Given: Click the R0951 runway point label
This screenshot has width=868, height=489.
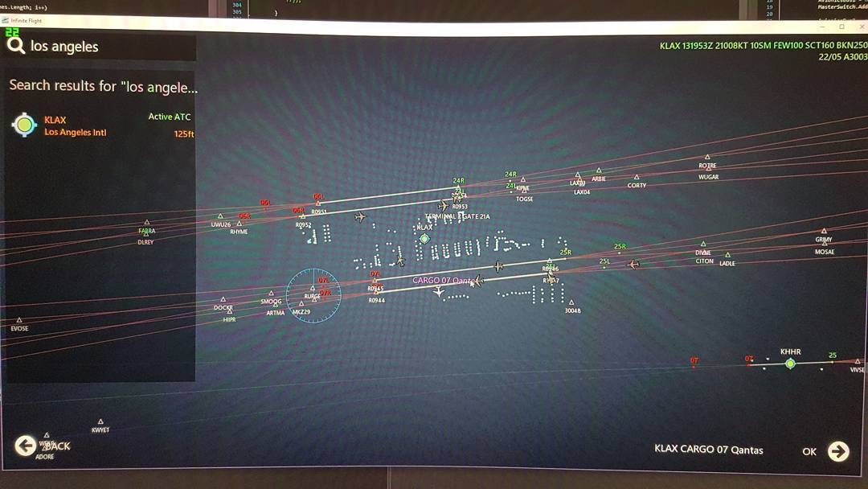Looking at the screenshot, I should click(319, 212).
